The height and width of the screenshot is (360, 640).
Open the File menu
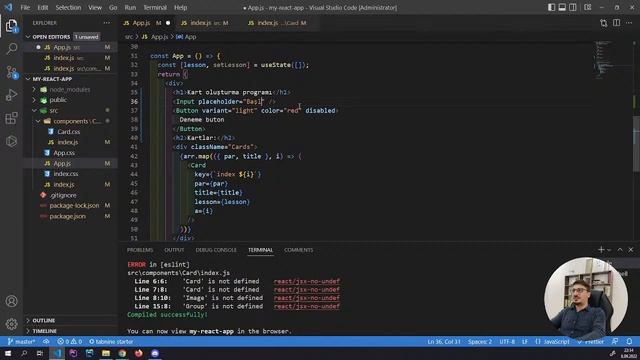point(25,7)
